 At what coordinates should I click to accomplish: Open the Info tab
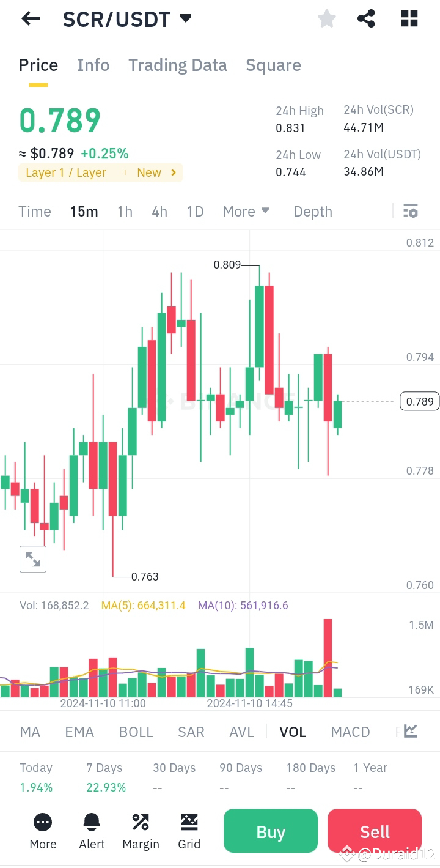tap(93, 65)
